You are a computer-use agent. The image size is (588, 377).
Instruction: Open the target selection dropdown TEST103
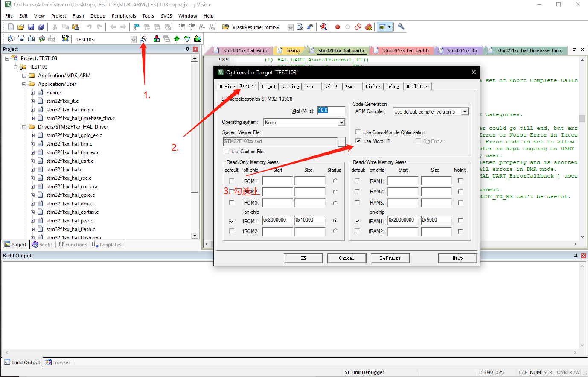click(x=133, y=39)
